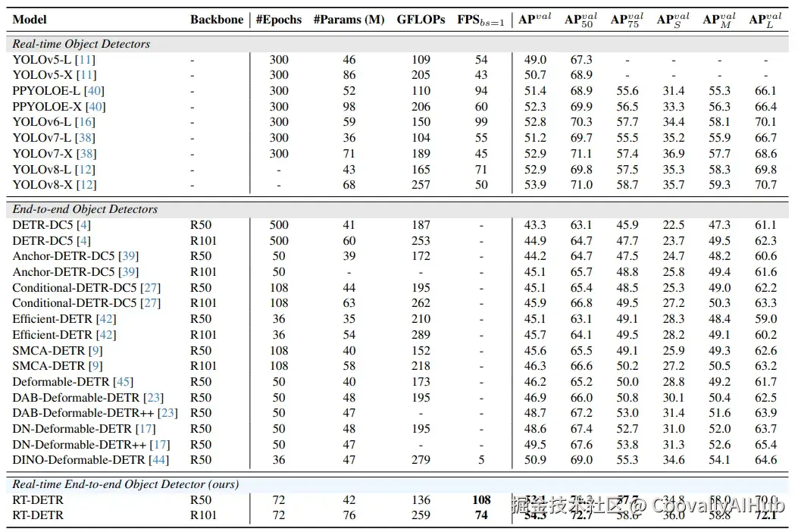
Task: Select AP value 50.9 in DINO-Deformable-DETR row
Action: 535,460
